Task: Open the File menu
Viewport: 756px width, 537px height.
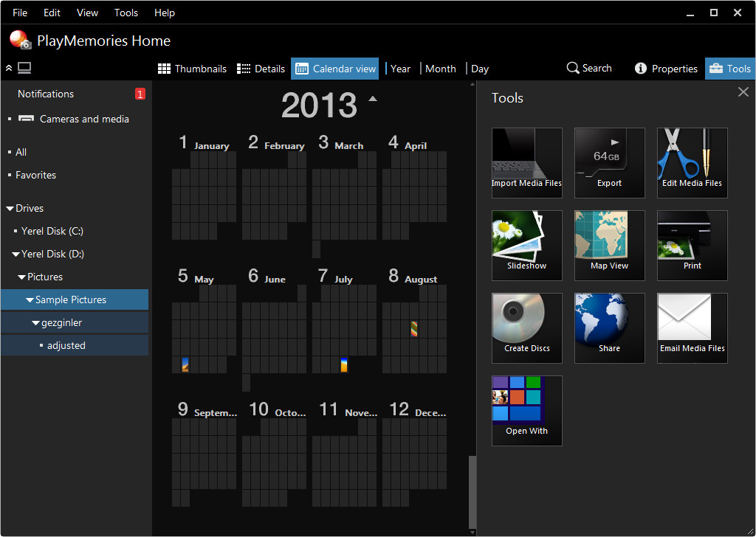Action: 20,13
